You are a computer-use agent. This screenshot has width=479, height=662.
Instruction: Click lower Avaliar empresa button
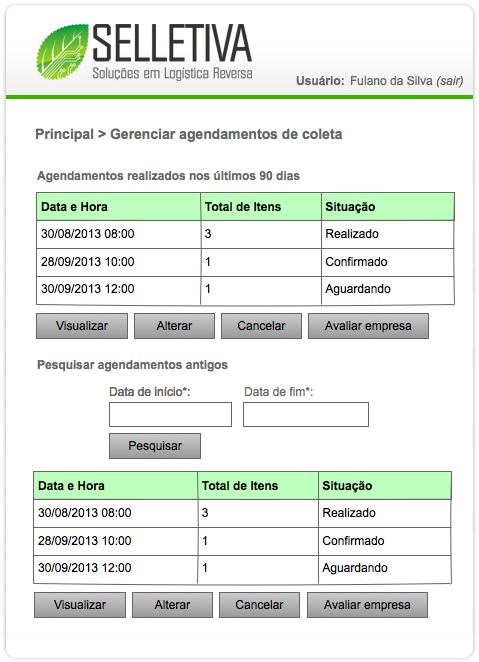pyautogui.click(x=367, y=605)
